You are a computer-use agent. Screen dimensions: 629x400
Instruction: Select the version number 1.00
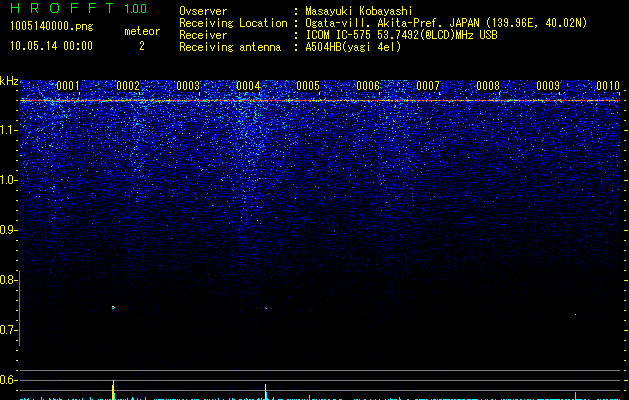click(x=136, y=9)
